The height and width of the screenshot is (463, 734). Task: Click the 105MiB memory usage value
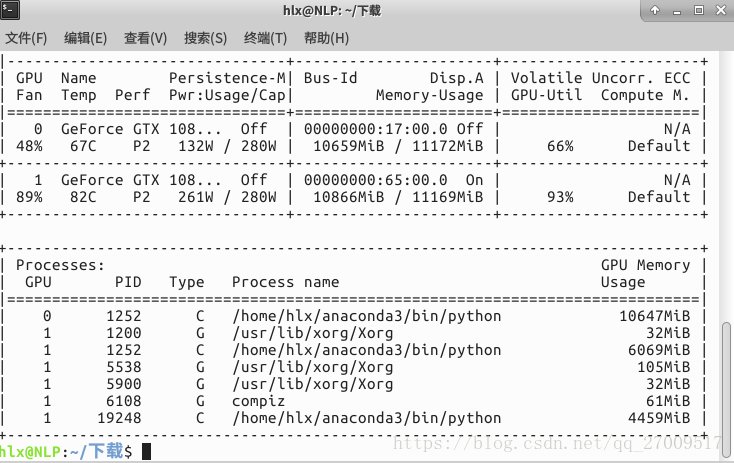tap(664, 367)
